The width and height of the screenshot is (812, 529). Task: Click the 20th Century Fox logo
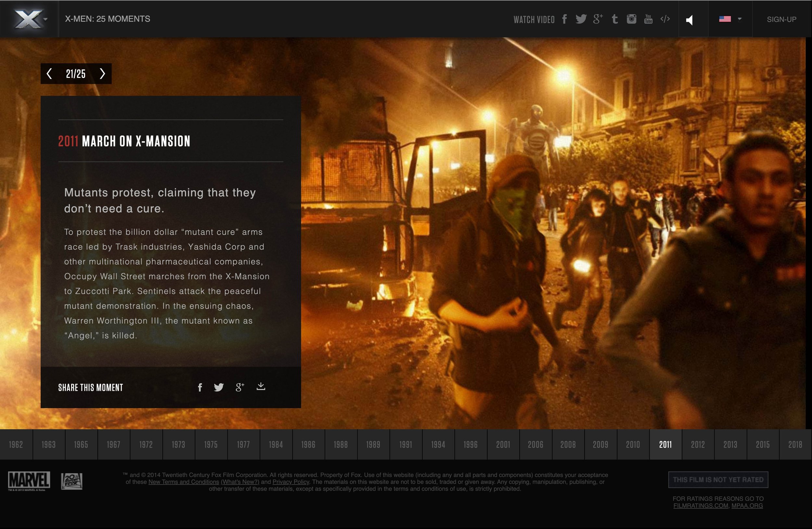tap(72, 481)
